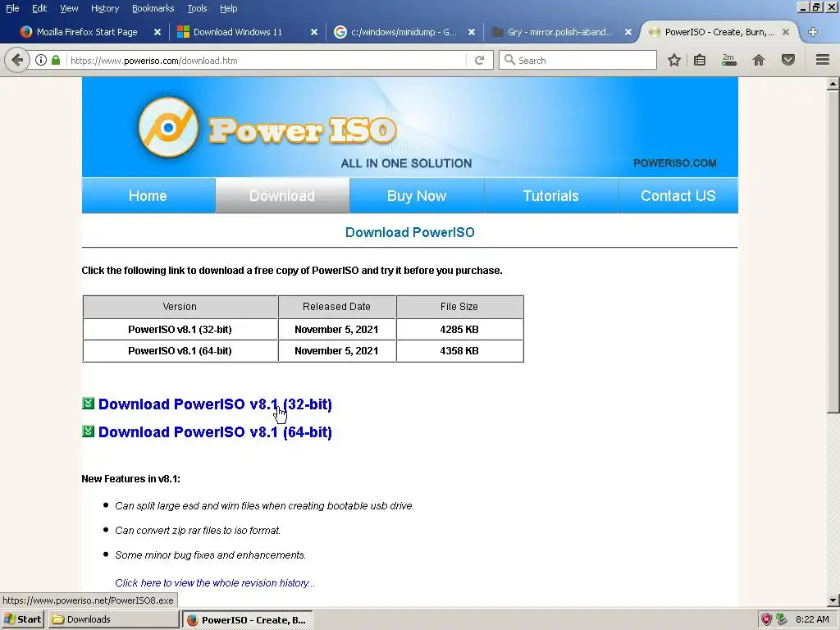Reload the page with refresh icon
Screen dimensions: 840x630
(479, 60)
